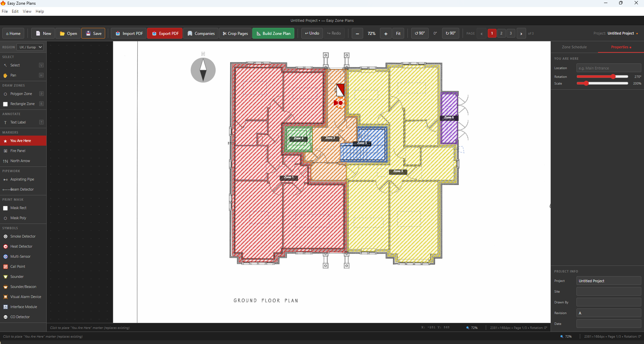
Task: Click the Redo button
Action: (334, 33)
